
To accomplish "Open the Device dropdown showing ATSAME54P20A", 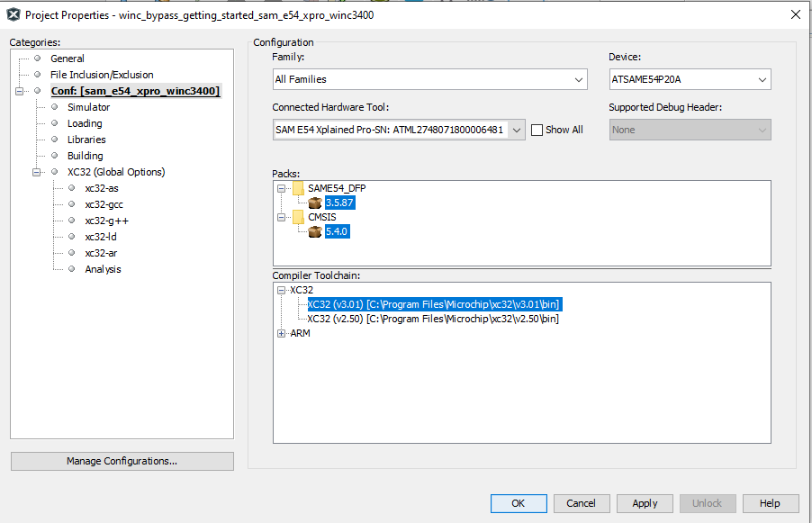I will (690, 79).
